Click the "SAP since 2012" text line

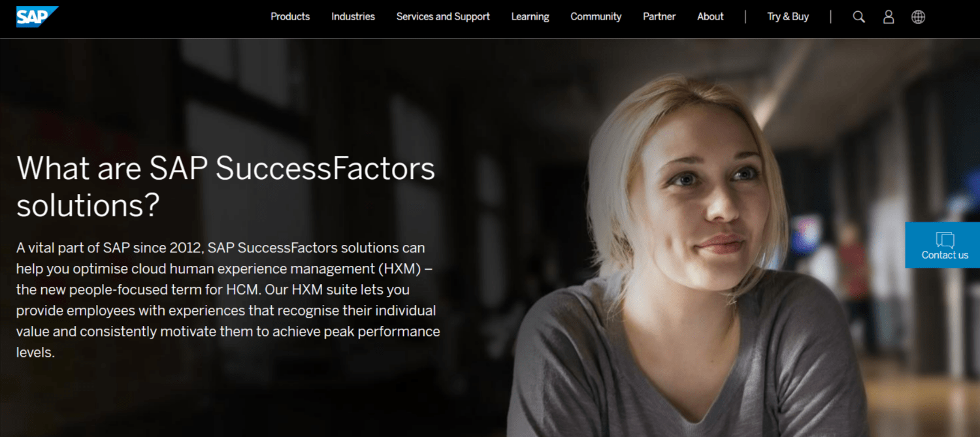click(221, 248)
